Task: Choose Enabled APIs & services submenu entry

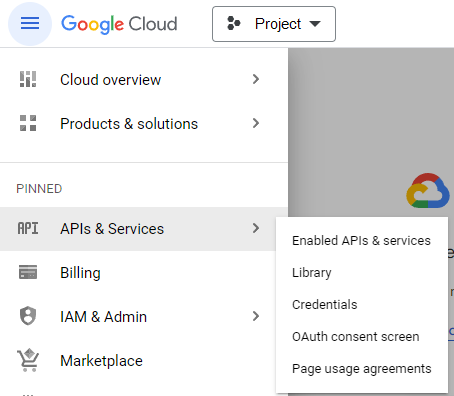Action: (362, 241)
